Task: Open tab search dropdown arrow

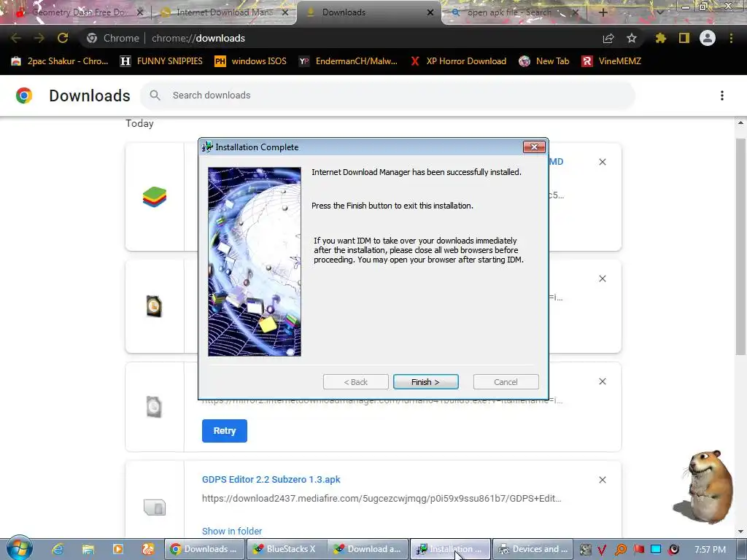Action: coord(659,12)
